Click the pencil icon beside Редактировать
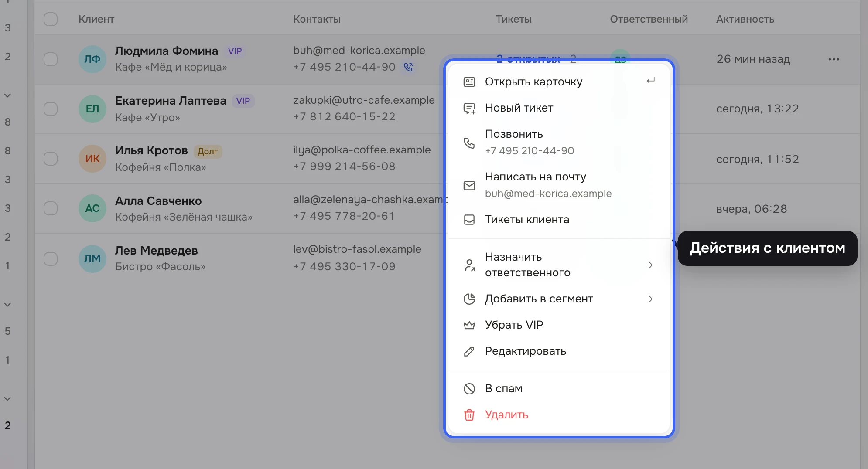868x469 pixels. click(469, 351)
